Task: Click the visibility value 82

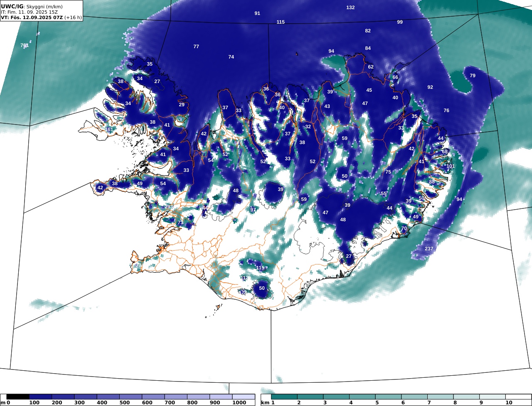Action: click(x=368, y=31)
